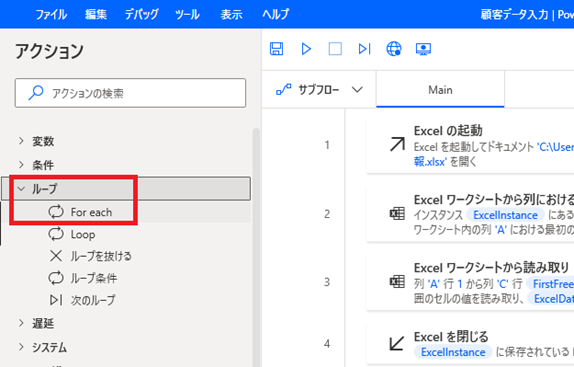The width and height of the screenshot is (574, 367).
Task: Expand the 変数 action group
Action: [21, 141]
